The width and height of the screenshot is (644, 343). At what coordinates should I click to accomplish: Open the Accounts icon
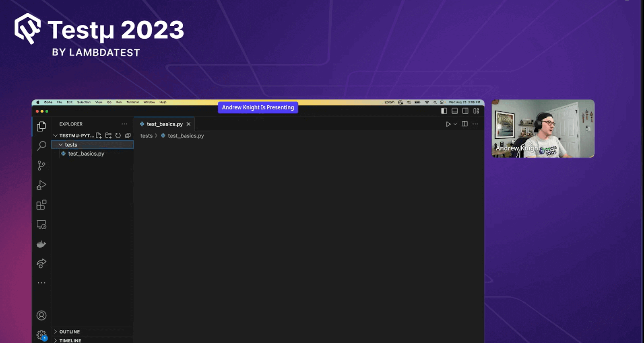pyautogui.click(x=41, y=315)
